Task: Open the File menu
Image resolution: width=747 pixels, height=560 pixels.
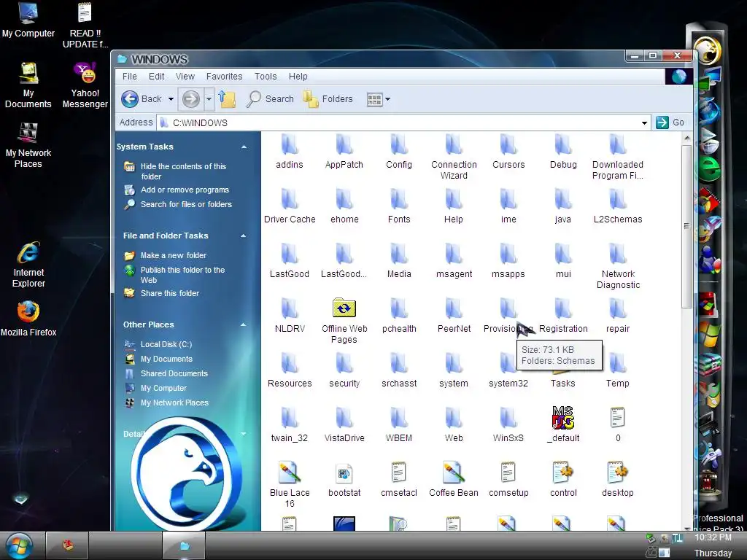Action: point(130,76)
